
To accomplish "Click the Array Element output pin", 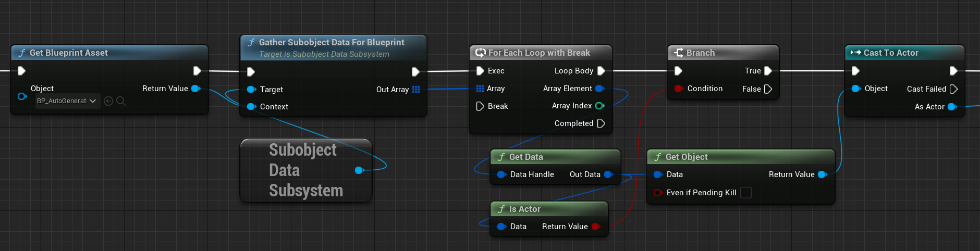I will (600, 89).
